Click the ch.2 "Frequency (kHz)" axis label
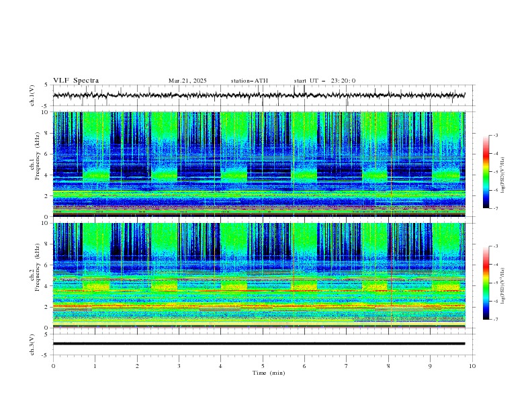This screenshot has height=411, width=532. point(38,267)
